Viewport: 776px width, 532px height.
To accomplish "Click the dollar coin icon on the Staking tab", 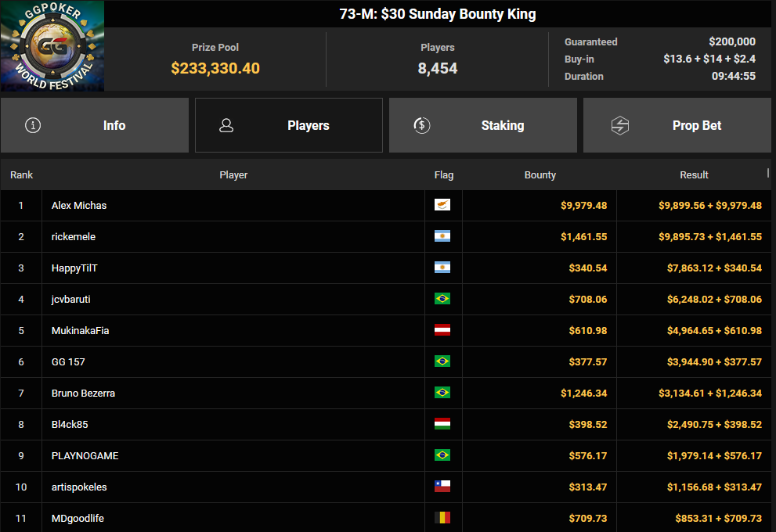I will point(421,125).
